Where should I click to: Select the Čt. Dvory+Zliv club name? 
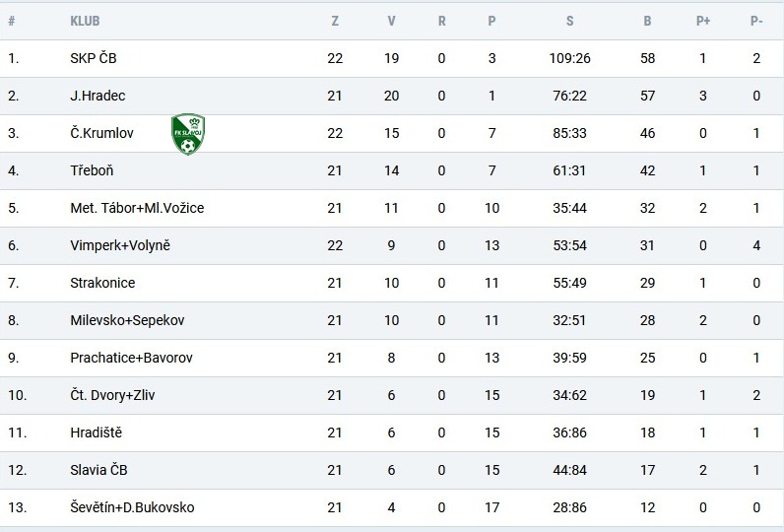click(112, 395)
